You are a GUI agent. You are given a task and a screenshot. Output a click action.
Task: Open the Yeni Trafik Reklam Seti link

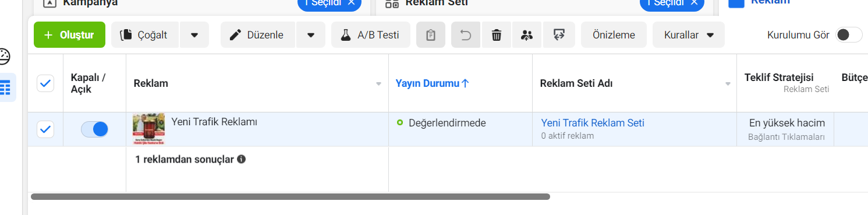pyautogui.click(x=593, y=123)
